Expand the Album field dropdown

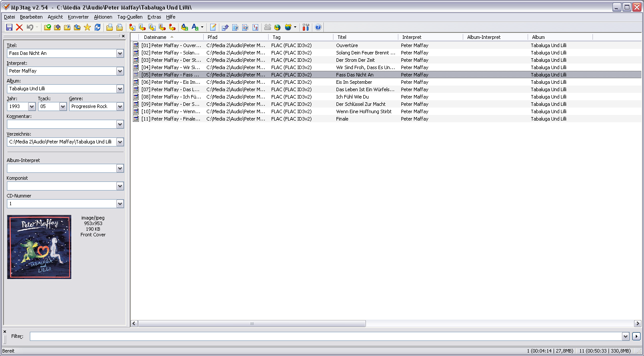point(120,89)
